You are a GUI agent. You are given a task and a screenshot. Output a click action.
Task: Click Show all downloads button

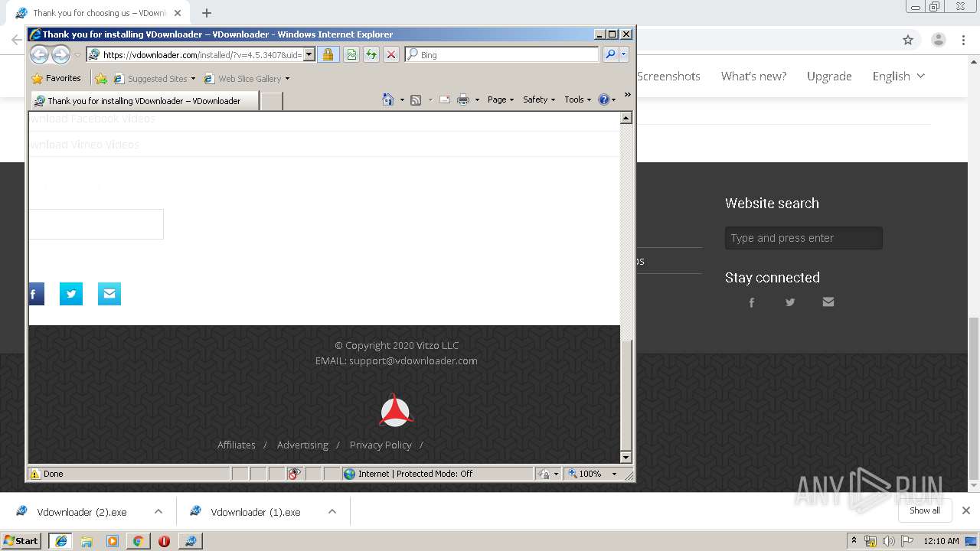click(x=925, y=510)
